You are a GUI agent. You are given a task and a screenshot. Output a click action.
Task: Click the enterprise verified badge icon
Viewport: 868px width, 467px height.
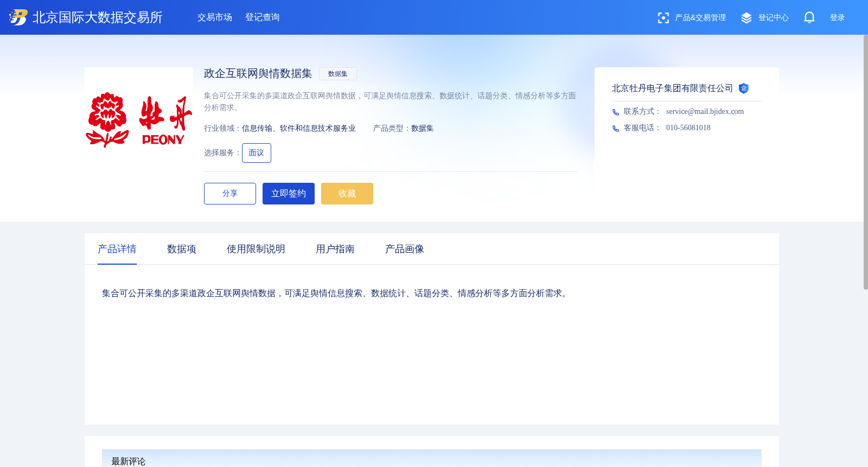(x=744, y=88)
